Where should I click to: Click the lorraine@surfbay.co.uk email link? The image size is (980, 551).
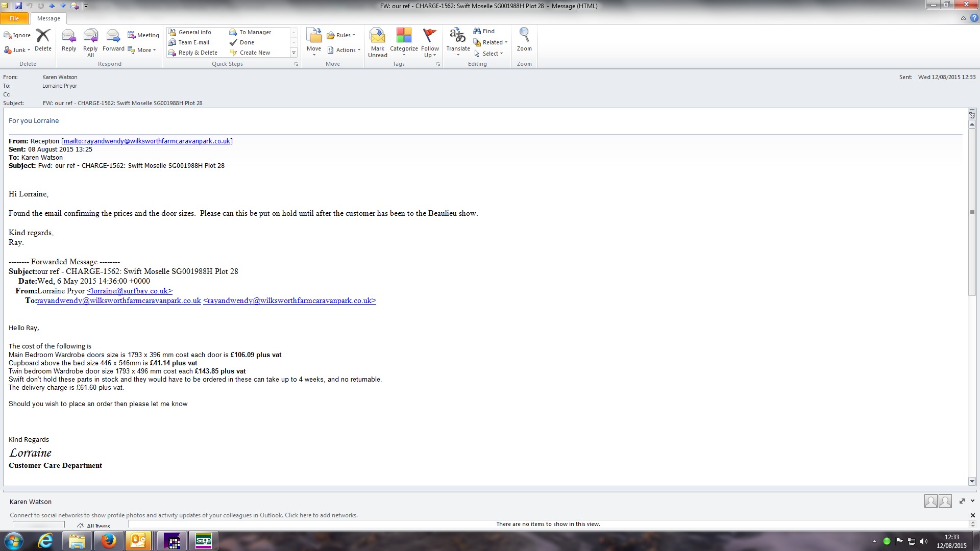tap(130, 291)
